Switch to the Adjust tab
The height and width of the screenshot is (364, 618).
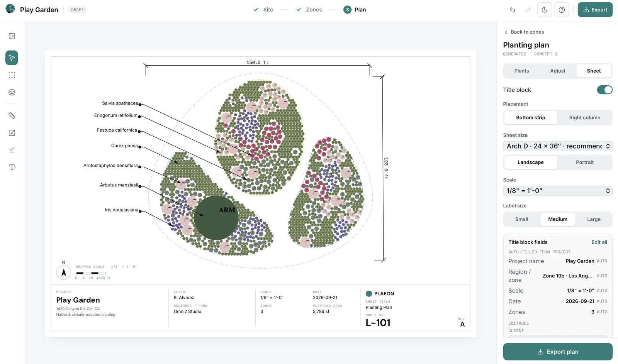point(558,71)
